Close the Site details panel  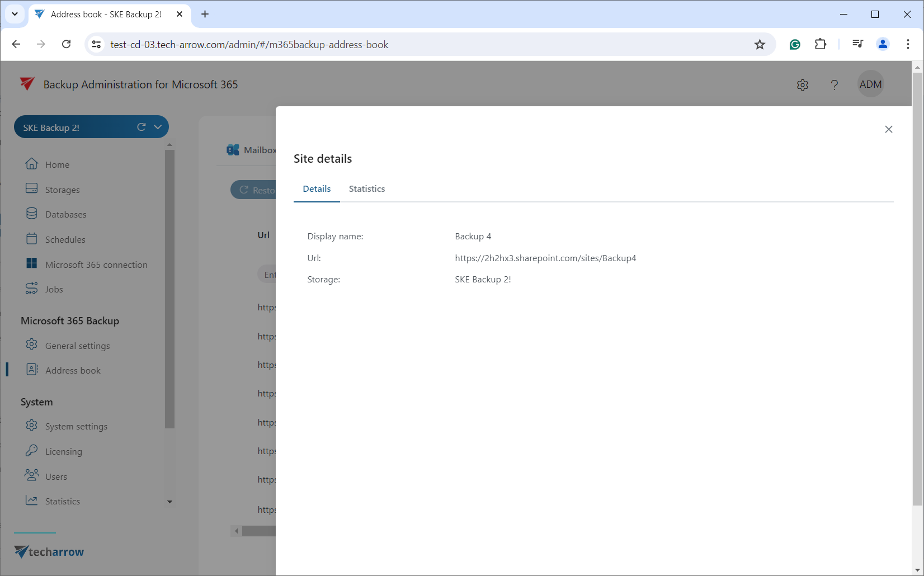pyautogui.click(x=888, y=129)
